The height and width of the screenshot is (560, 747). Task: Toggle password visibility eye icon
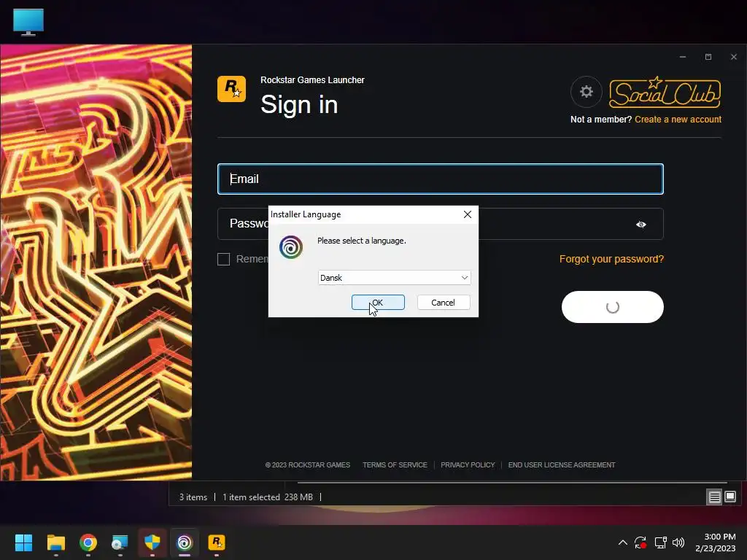pyautogui.click(x=640, y=225)
